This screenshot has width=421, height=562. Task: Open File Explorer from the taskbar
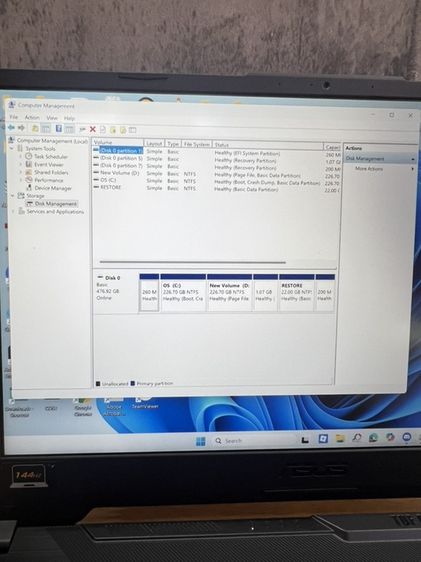pos(340,438)
